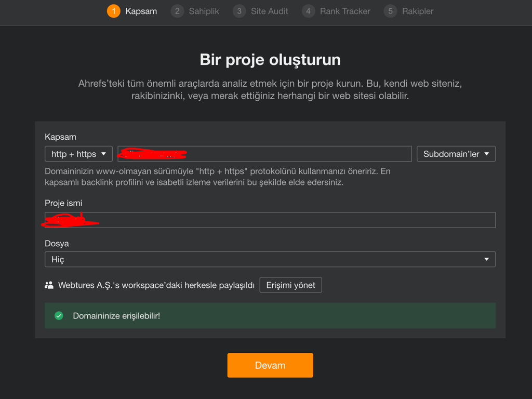Click the step 5 Rakipler circle
This screenshot has height=399, width=532.
pos(390,11)
